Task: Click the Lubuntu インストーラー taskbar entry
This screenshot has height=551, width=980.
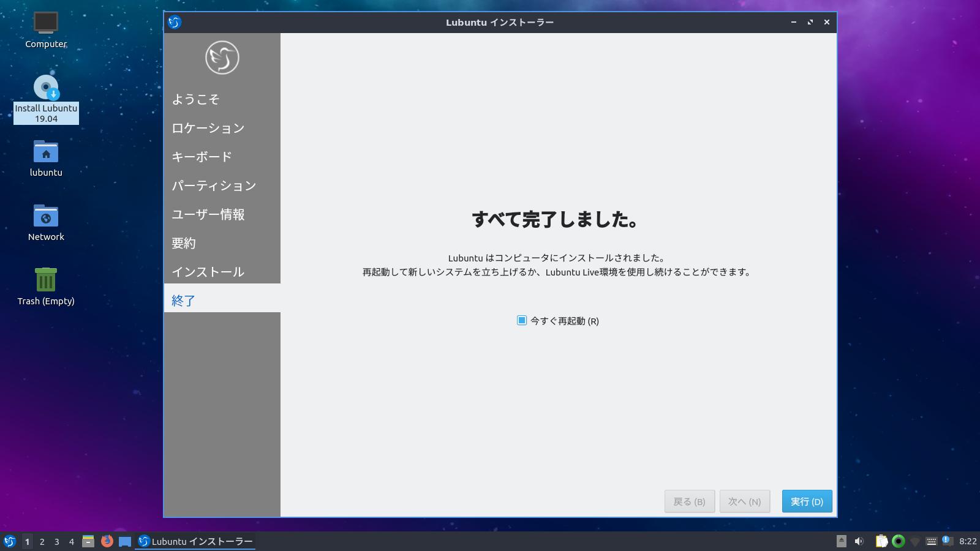Action: point(195,541)
